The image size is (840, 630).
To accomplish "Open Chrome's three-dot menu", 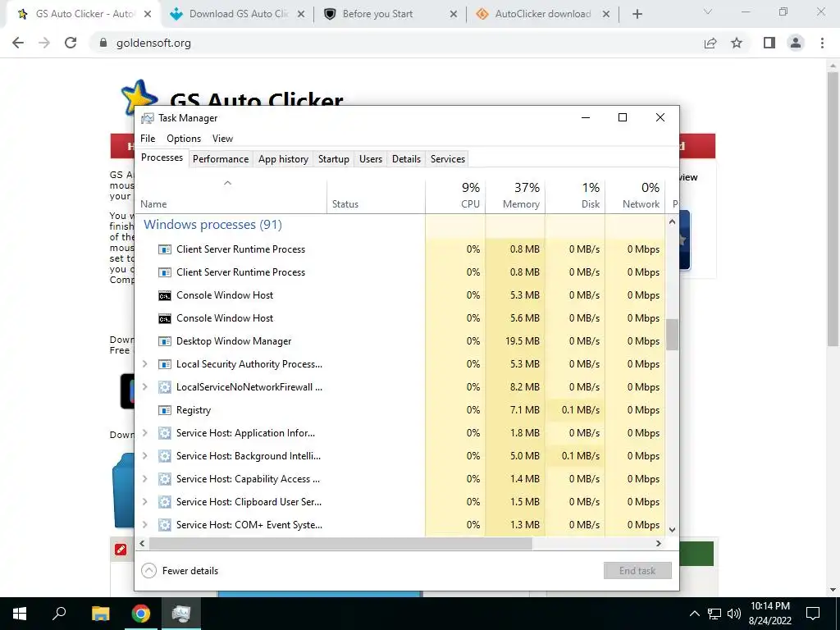I will click(x=822, y=43).
